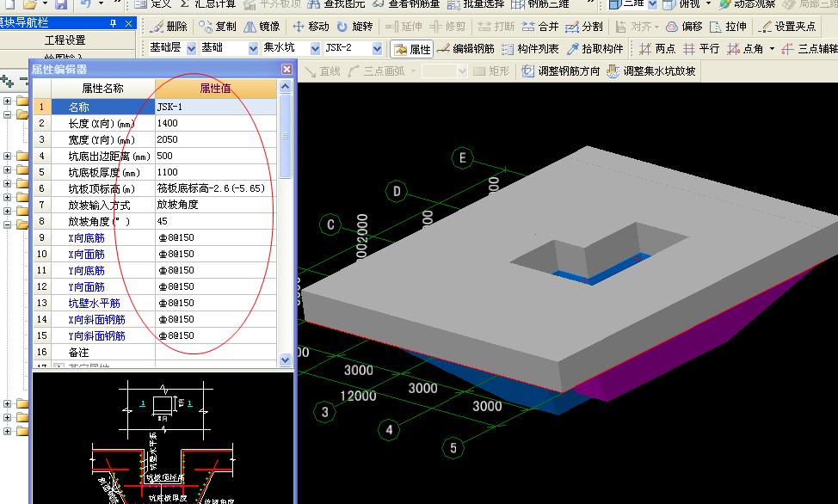Image resolution: width=838 pixels, height=504 pixels.
Task: Click 坑底板厚度 value 1100
Action: 215,172
